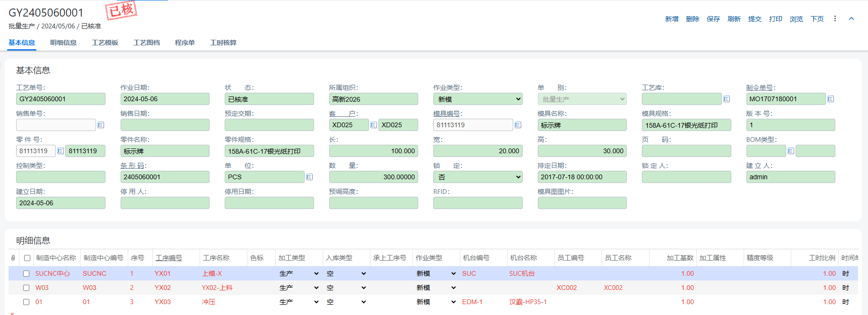Print using the 打印 button

[x=776, y=19]
